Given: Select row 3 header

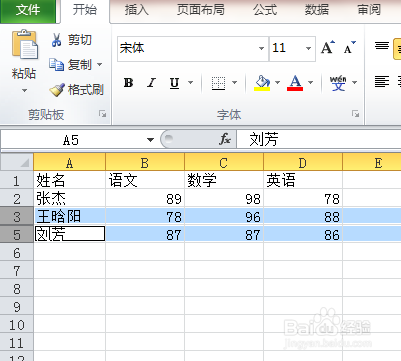Looking at the screenshot, I should tap(17, 217).
